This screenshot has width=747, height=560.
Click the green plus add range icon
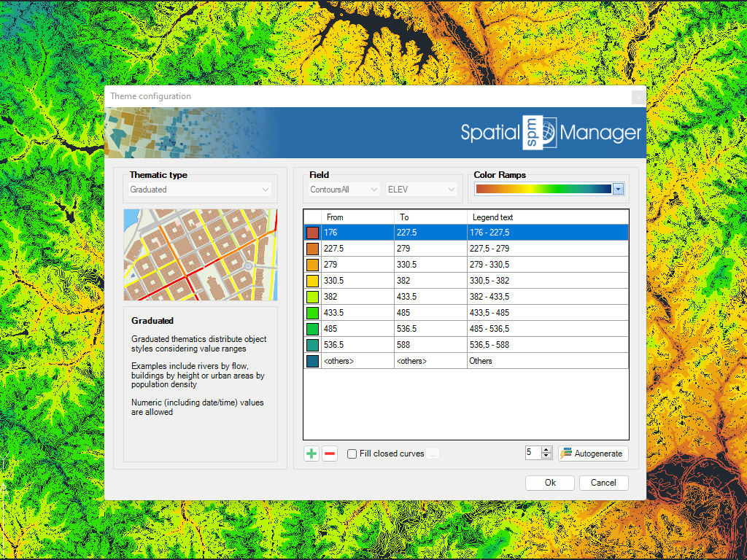click(311, 454)
